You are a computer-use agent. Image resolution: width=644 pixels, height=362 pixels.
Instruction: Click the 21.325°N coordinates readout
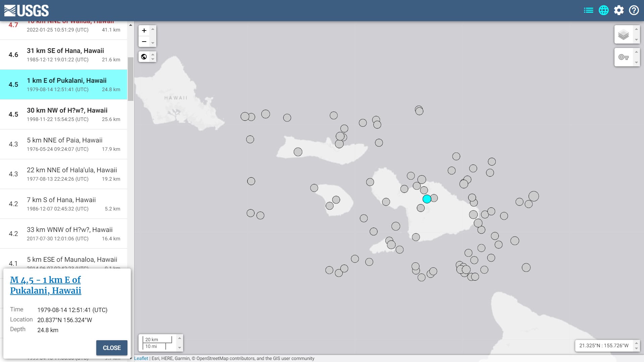tap(604, 346)
